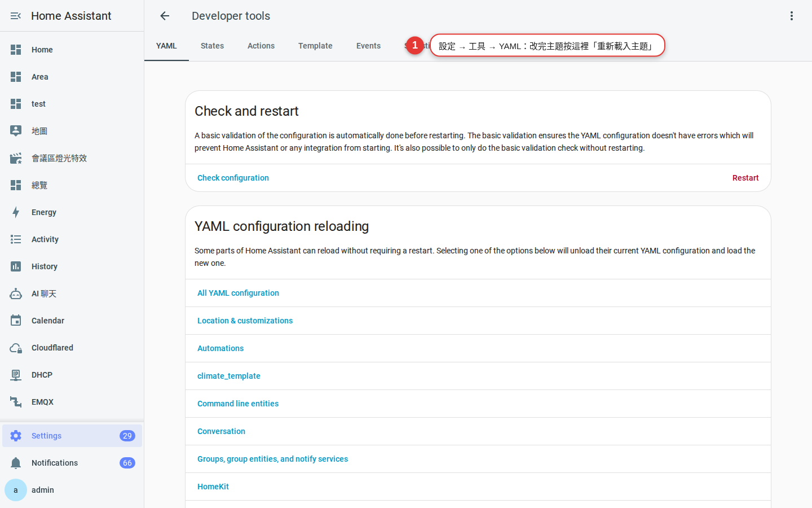Click the AI 聊天 robot icon
This screenshot has width=812, height=508.
[16, 294]
